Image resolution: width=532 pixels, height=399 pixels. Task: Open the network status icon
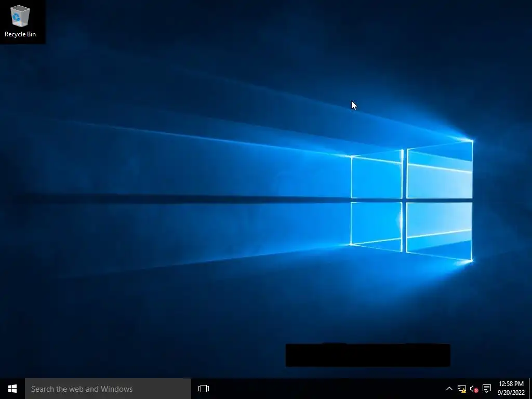[462, 389]
